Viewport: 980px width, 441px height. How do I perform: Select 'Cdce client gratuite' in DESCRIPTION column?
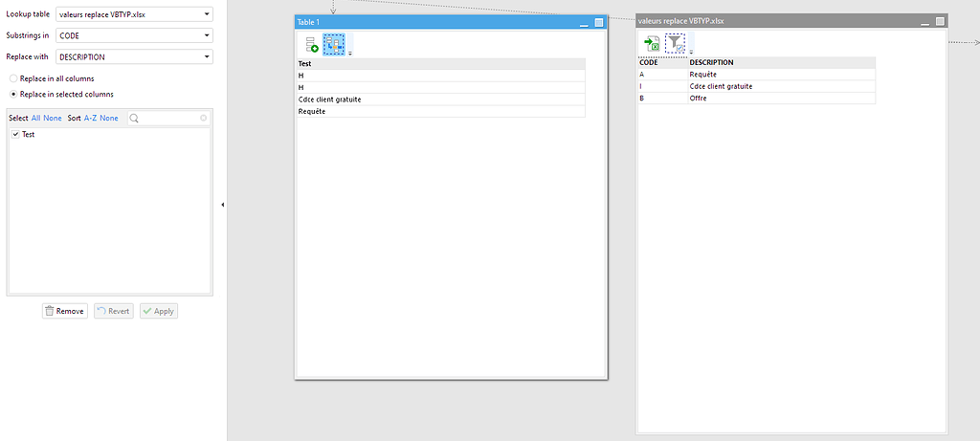pyautogui.click(x=781, y=86)
